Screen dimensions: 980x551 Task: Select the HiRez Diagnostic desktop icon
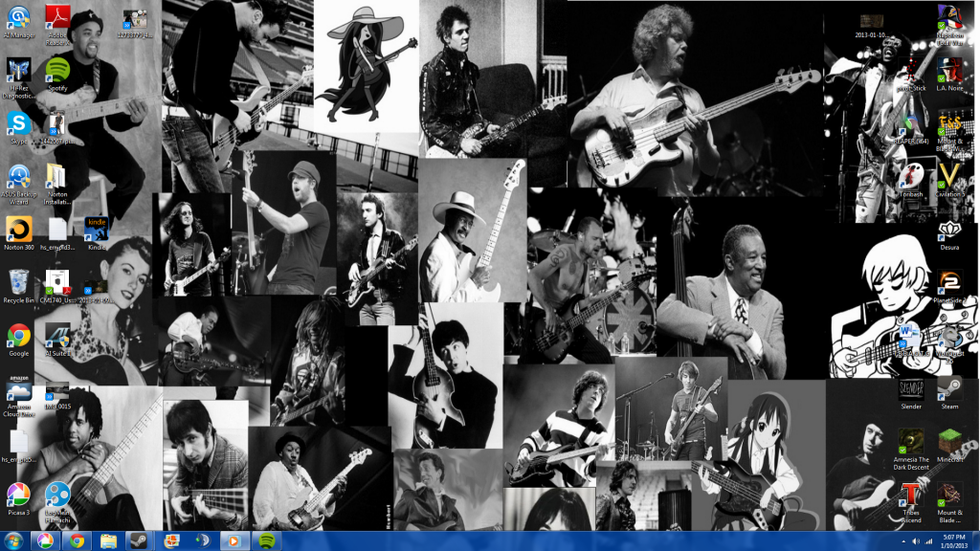pos(19,77)
